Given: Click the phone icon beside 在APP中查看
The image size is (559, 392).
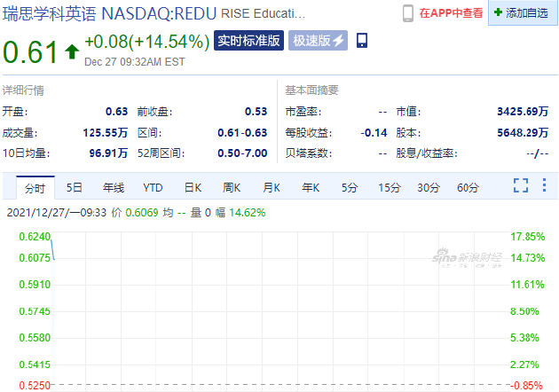Looking at the screenshot, I should pyautogui.click(x=408, y=13).
